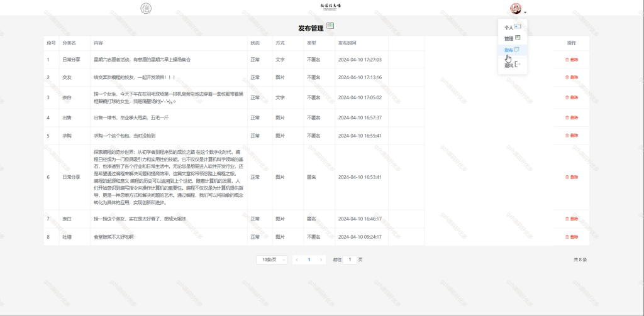Click timestamp 2024-04-10 17:13:16
Screen dimensions: 644x316
360,77
